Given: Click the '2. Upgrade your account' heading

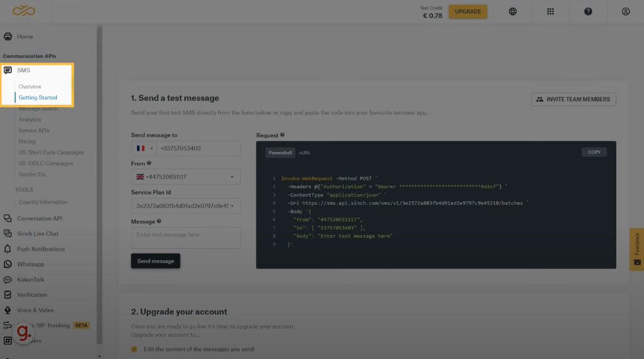Looking at the screenshot, I should tap(179, 312).
